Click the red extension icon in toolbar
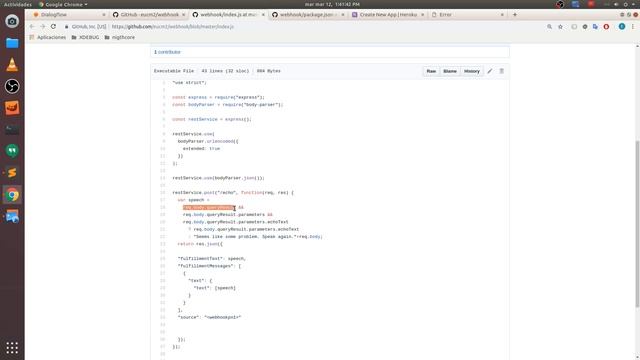The height and width of the screenshot is (360, 640). pos(606,27)
